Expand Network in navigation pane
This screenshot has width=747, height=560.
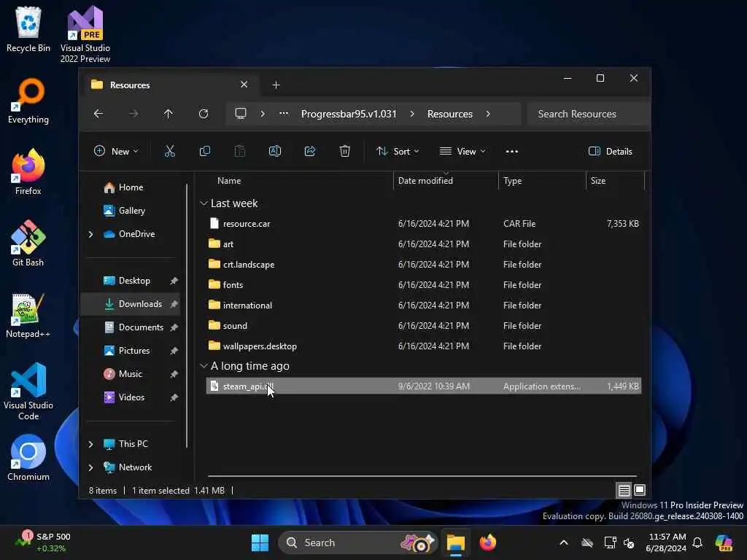[x=90, y=467]
